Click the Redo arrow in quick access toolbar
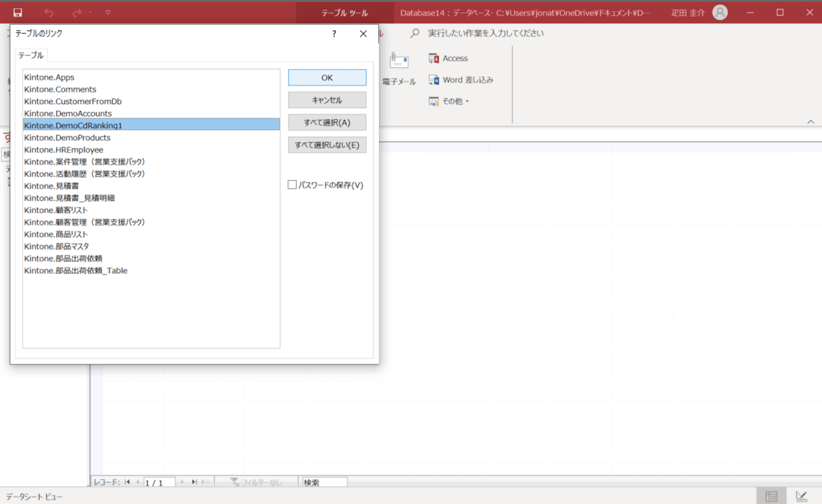Screen dimensions: 822x504 [x=77, y=12]
